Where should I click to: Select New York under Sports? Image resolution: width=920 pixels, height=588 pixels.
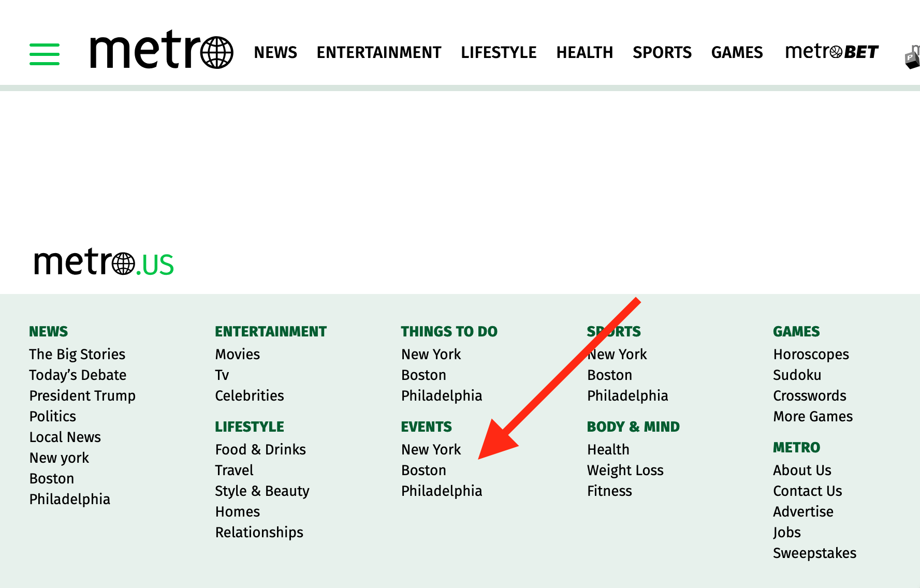(x=617, y=355)
